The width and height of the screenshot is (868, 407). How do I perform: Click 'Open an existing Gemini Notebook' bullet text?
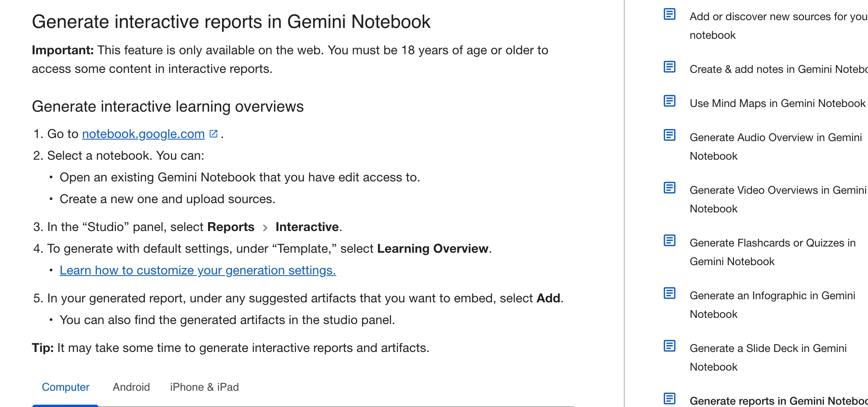coord(240,177)
